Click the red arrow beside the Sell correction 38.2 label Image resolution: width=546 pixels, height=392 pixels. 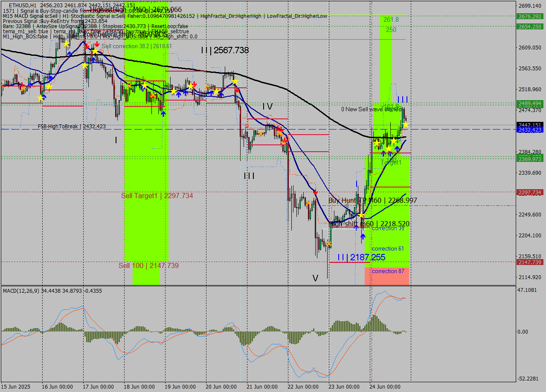97,44
